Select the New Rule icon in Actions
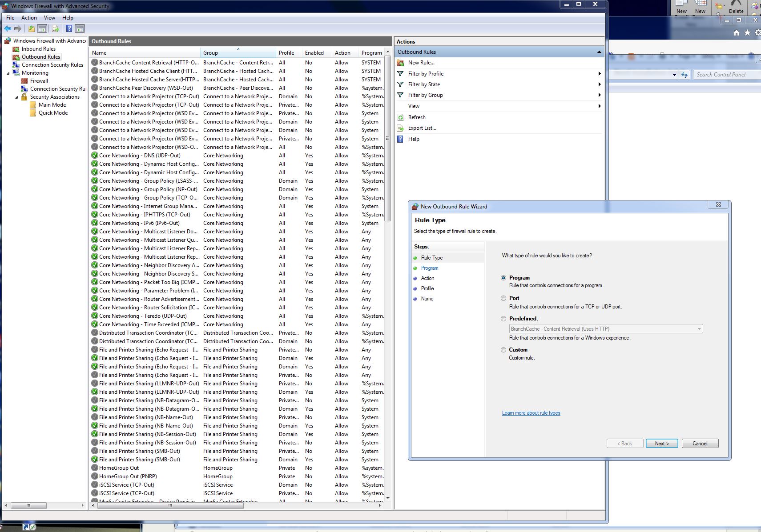761x532 pixels. tap(401, 62)
